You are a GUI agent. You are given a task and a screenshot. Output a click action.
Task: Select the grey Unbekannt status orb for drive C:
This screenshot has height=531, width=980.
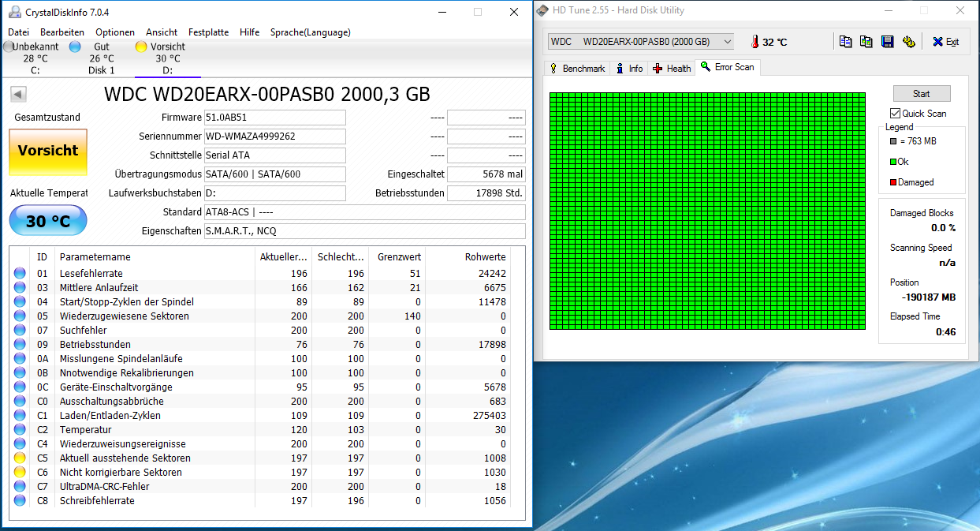click(9, 47)
